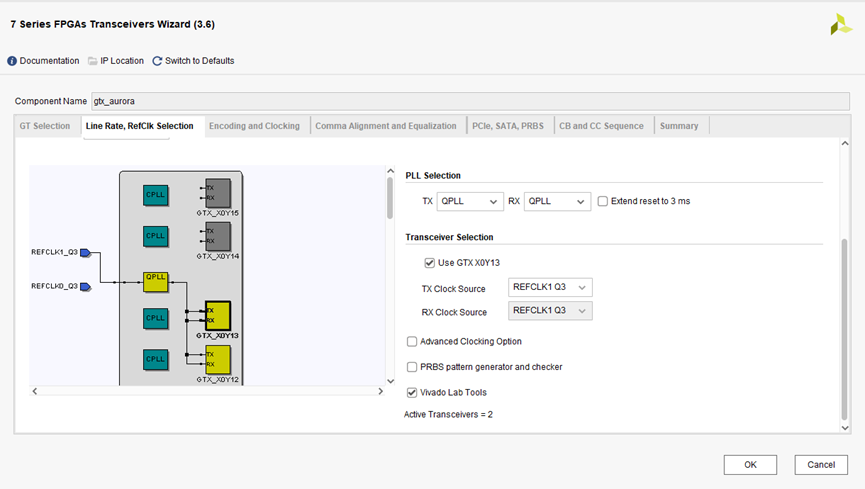Image resolution: width=865 pixels, height=489 pixels.
Task: Click the settings panel vertical scrollbar thumb
Action: (x=845, y=329)
